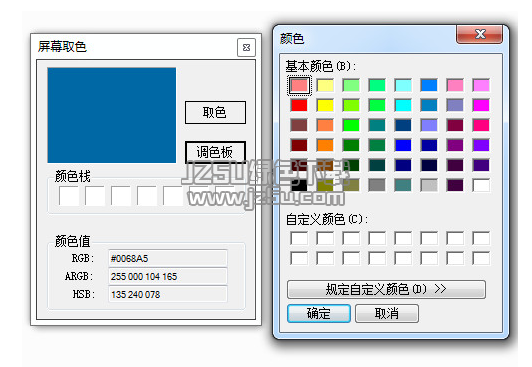Close the 颜色 dialog with red X
Screen dimensions: 532x367
pos(479,34)
